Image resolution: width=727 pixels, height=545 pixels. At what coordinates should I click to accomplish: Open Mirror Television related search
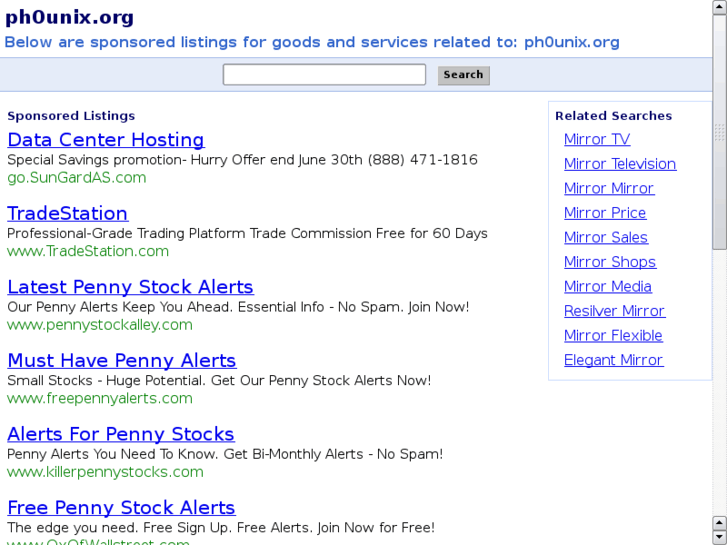point(620,164)
